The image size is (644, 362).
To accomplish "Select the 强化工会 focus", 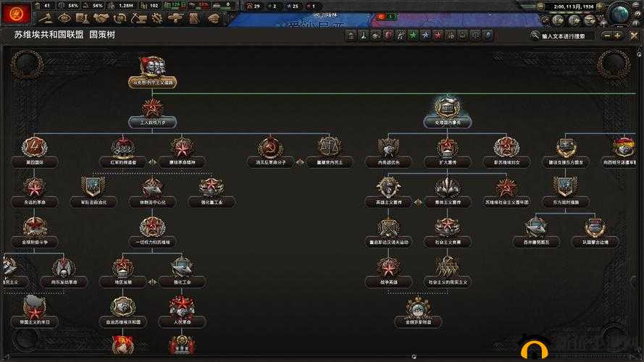I will click(x=182, y=271).
